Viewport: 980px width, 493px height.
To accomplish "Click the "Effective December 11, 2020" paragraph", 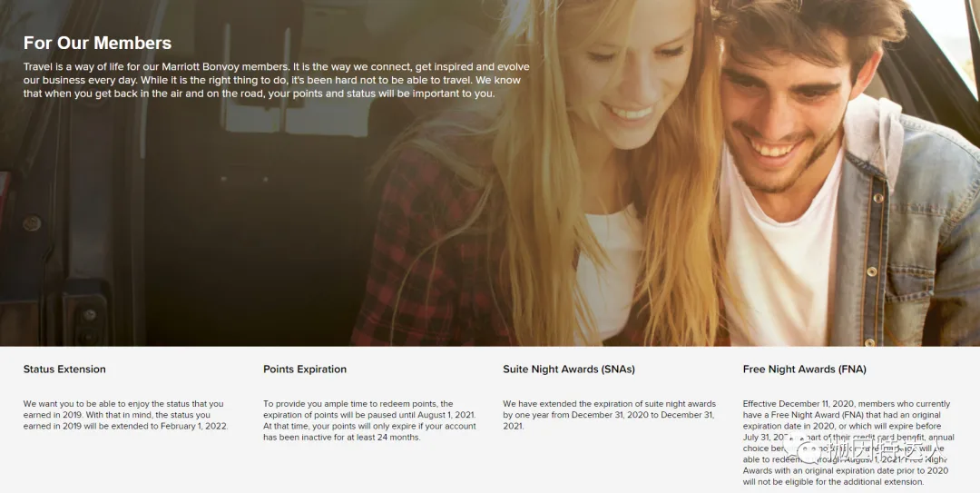I will click(x=848, y=442).
